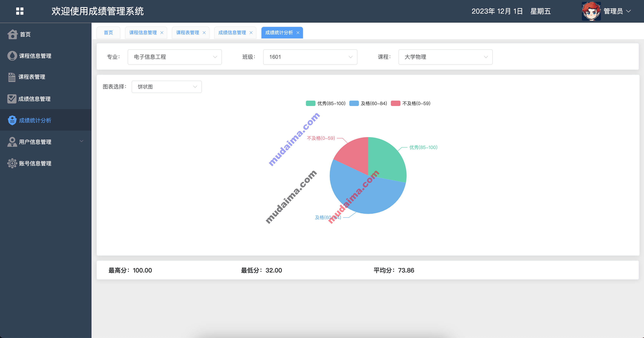Click the 优秀(85-100) pie chart label
644x338 pixels.
coord(423,147)
